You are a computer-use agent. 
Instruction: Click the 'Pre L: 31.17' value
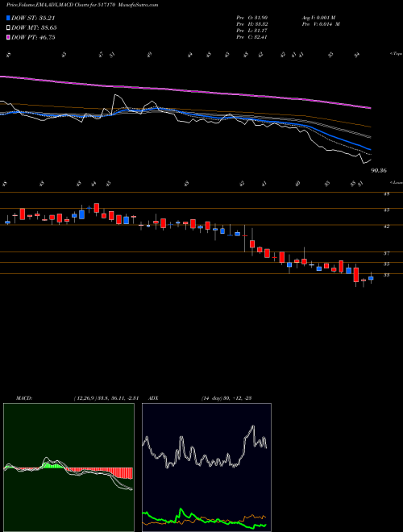click(x=252, y=31)
